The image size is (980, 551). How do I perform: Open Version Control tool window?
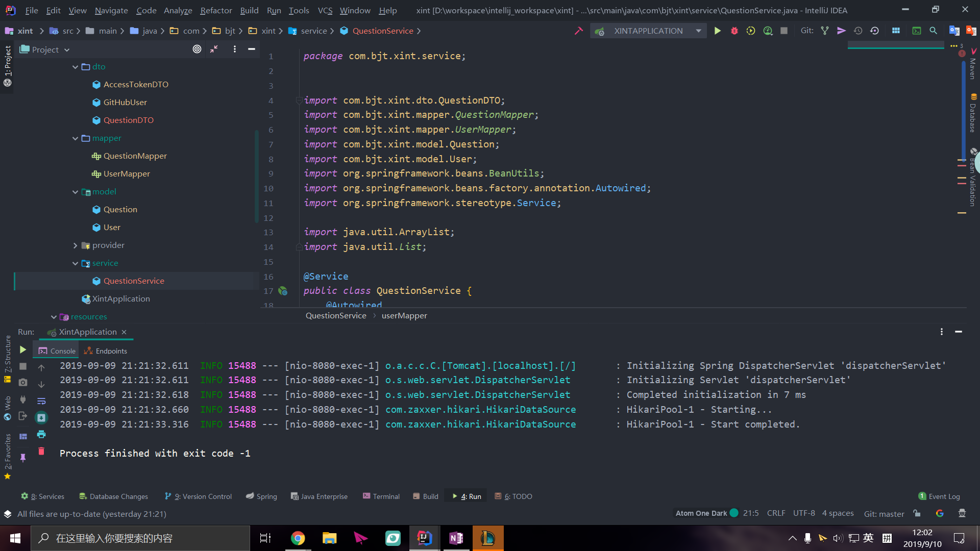198,496
